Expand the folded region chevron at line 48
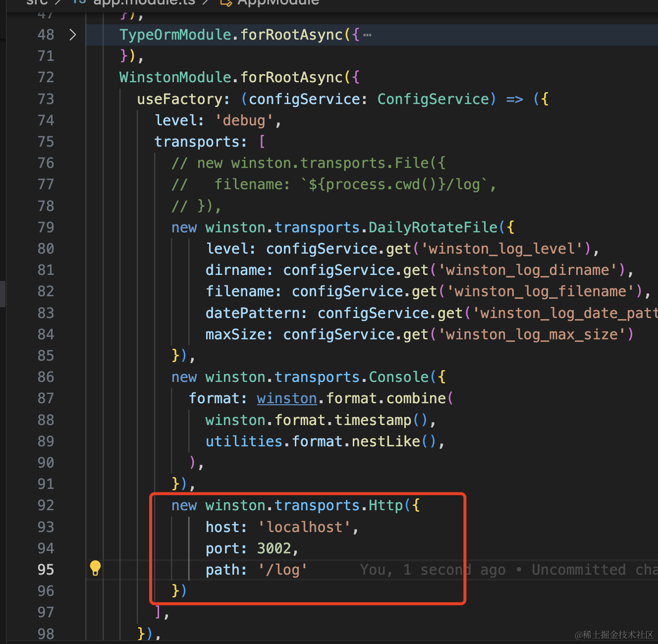This screenshot has width=658, height=644. point(73,35)
